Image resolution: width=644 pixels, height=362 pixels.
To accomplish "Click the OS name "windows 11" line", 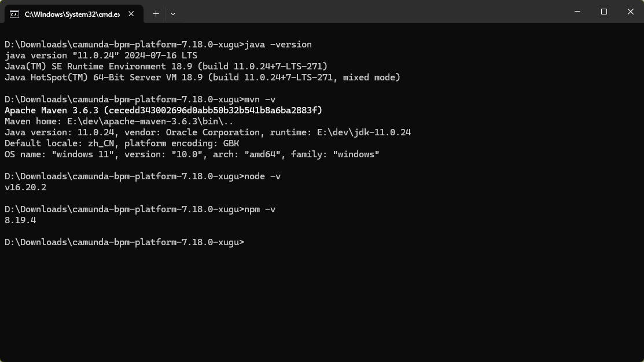I will (192, 154).
